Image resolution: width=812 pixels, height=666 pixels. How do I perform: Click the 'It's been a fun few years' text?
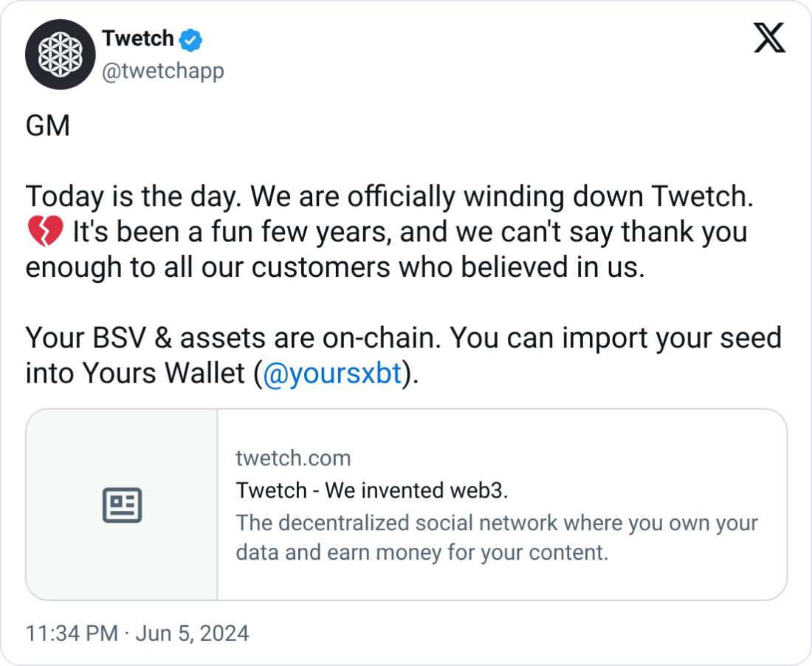[232, 232]
